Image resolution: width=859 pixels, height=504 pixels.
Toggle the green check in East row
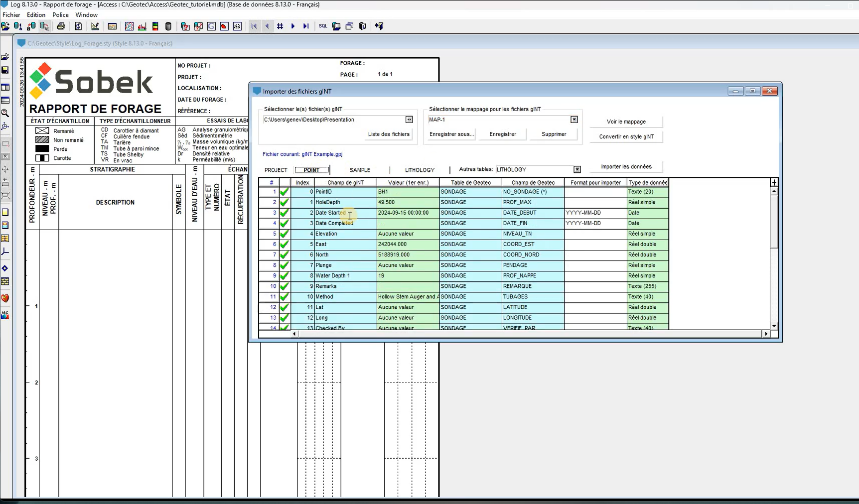pyautogui.click(x=285, y=244)
